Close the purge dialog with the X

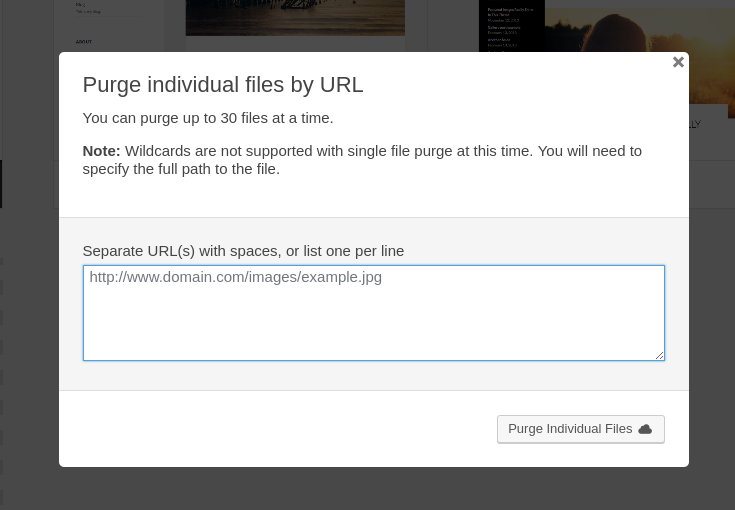pos(678,62)
